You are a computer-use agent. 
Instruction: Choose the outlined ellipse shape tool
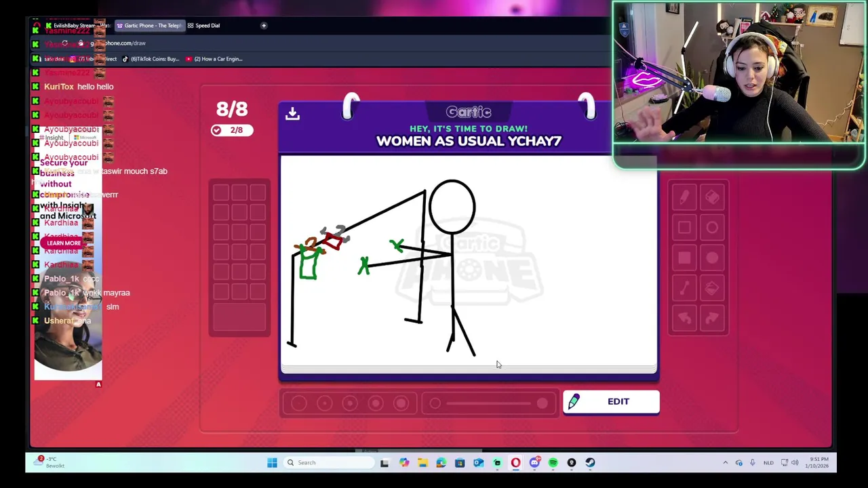click(712, 228)
